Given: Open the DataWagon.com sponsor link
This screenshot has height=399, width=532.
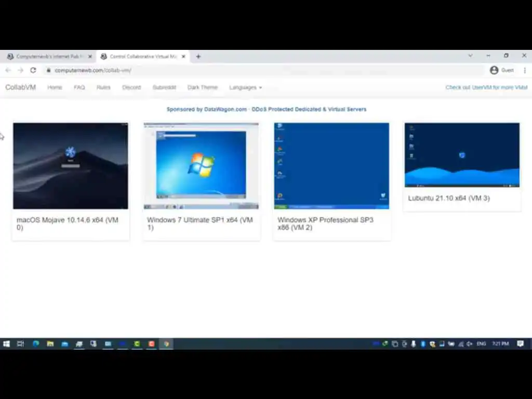Looking at the screenshot, I should (x=267, y=109).
